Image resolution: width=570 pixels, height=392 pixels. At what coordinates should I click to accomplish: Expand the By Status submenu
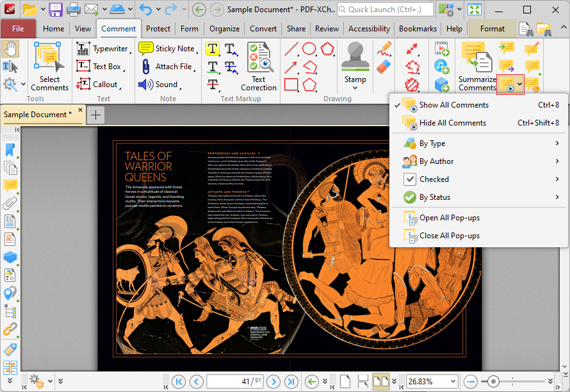479,197
